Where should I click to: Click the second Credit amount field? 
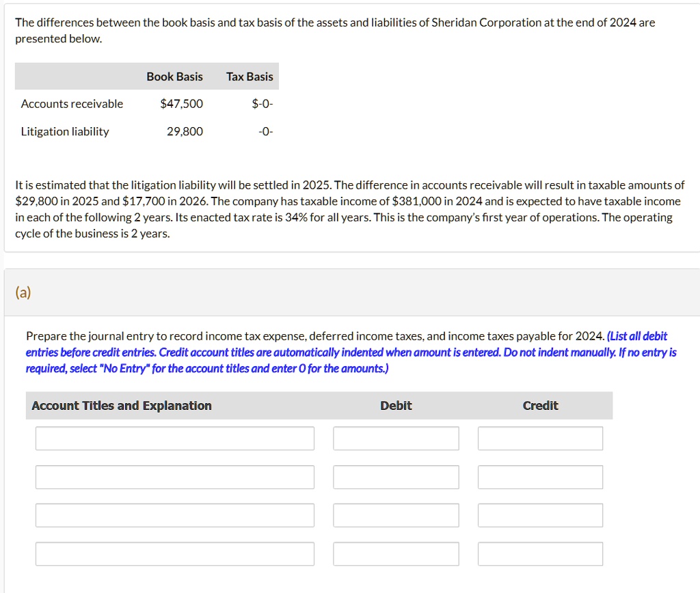click(540, 477)
